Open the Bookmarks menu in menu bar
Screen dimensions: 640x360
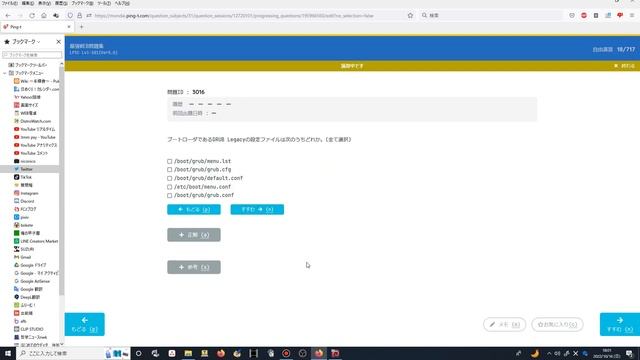click(82, 3)
